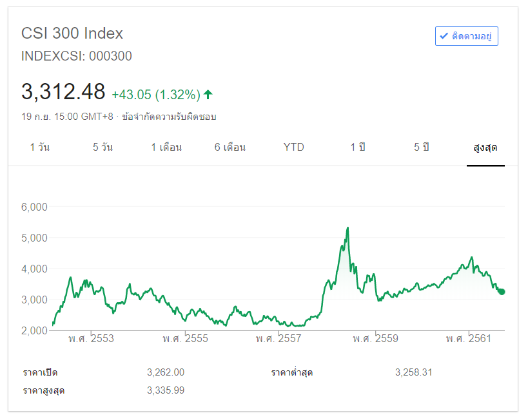Select the 1 วัน tab
528x420 pixels.
pyautogui.click(x=39, y=148)
